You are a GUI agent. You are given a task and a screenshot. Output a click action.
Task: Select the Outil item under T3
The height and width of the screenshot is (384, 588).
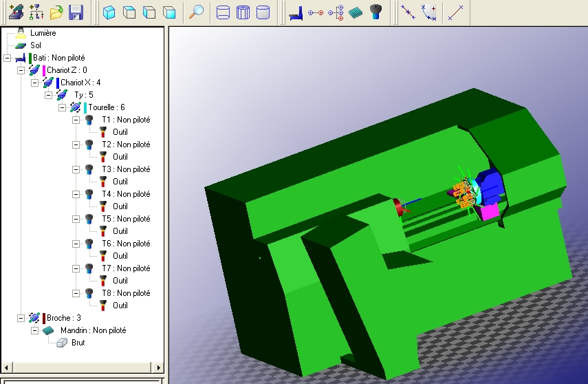click(120, 182)
